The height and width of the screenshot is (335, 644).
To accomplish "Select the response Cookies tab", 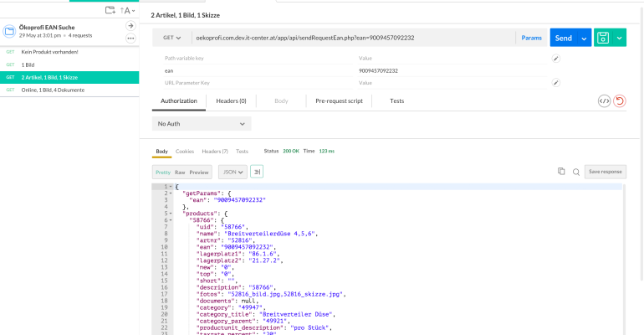I will coord(185,152).
